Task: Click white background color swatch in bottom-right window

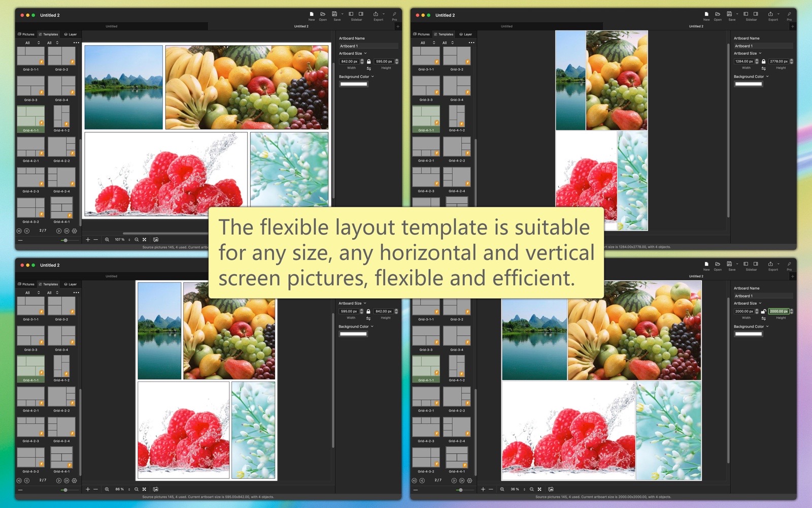Action: point(748,334)
